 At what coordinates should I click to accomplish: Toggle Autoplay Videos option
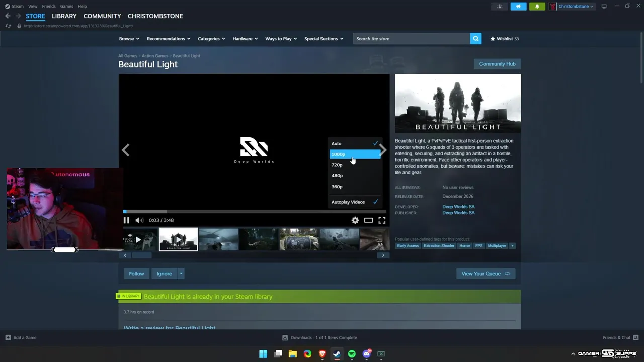(355, 202)
